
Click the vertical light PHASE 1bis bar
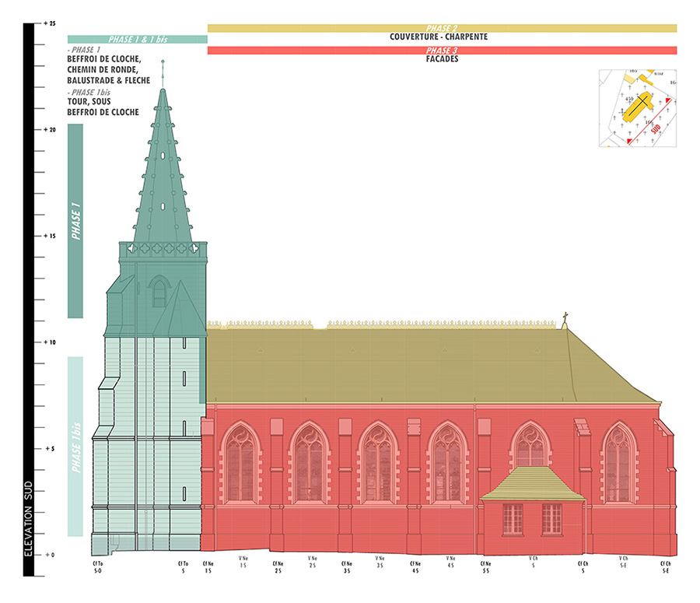point(75,447)
